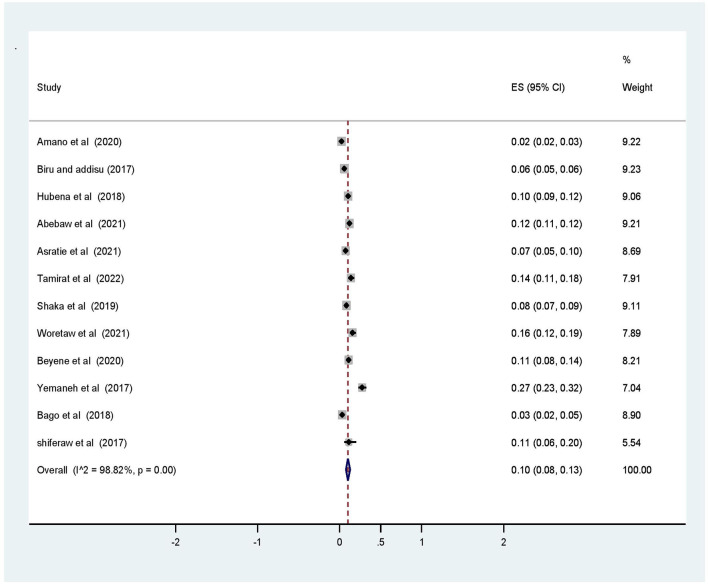Select study label 'Yemaneh et al (2017)'

[84, 388]
